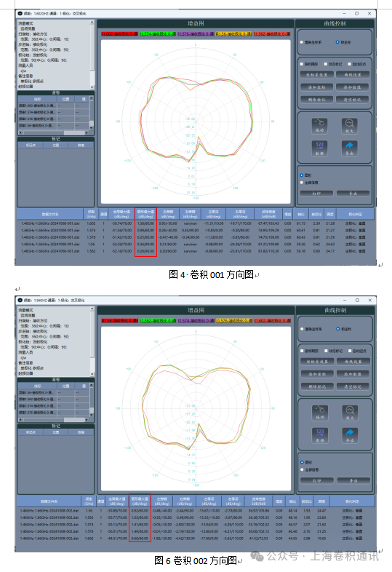Image resolution: width=392 pixels, height=572 pixels.
Task: Click 数据文件名 column header in Fig 4 table
Action: (x=50, y=214)
